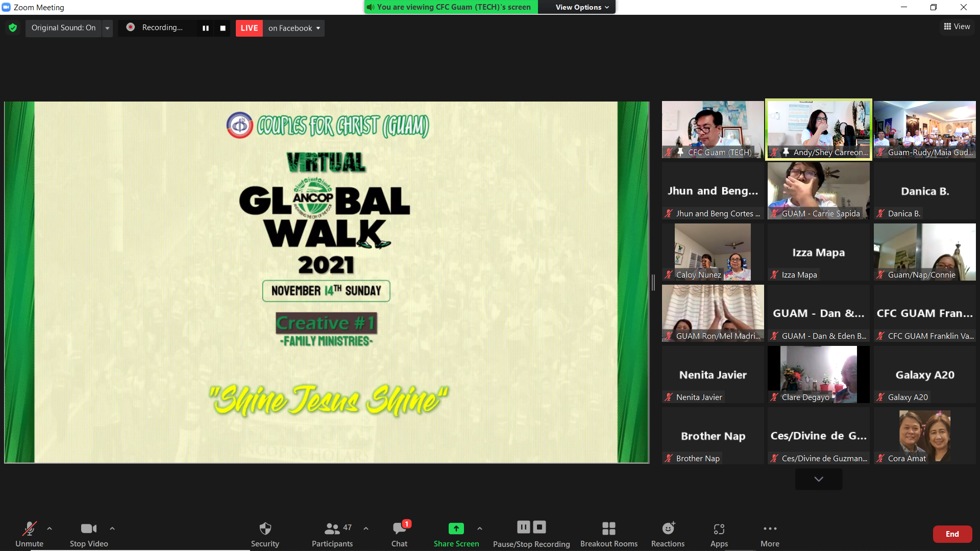Image resolution: width=980 pixels, height=551 pixels.
Task: Open the View Options menu
Action: (x=582, y=7)
